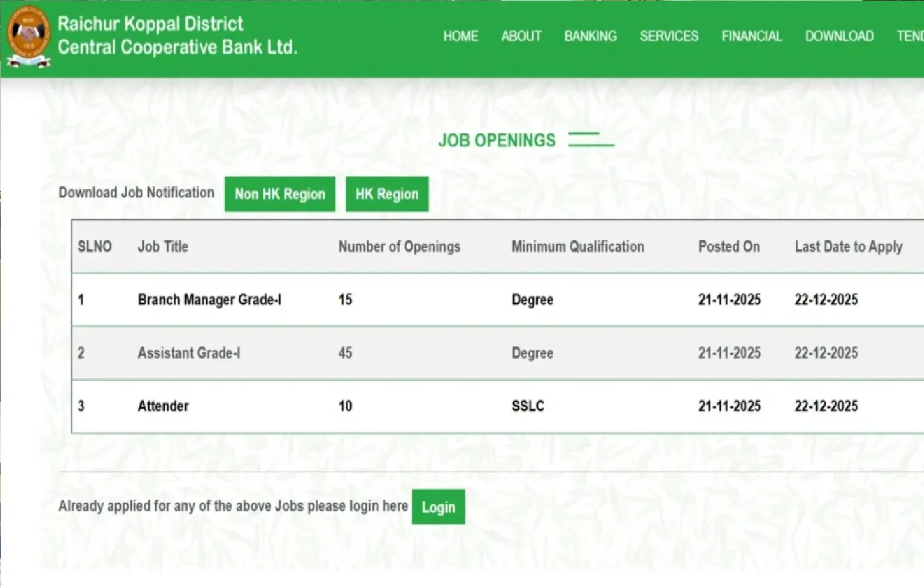Open the TENDER menu on the far right
Screen dimensions: 924x588
910,37
